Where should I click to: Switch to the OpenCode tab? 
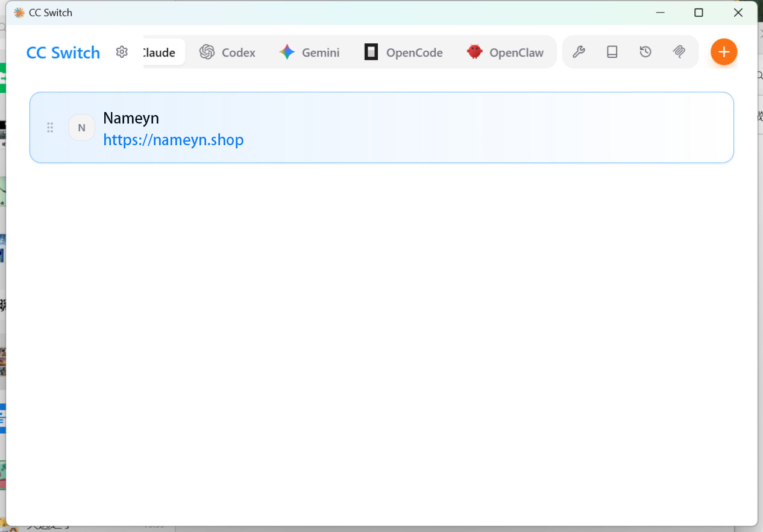pyautogui.click(x=404, y=52)
